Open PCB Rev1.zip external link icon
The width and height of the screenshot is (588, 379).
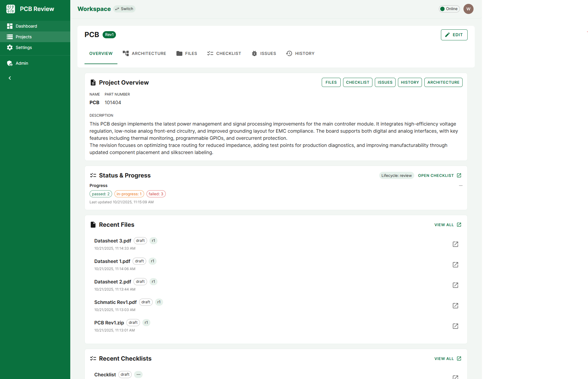tap(455, 326)
